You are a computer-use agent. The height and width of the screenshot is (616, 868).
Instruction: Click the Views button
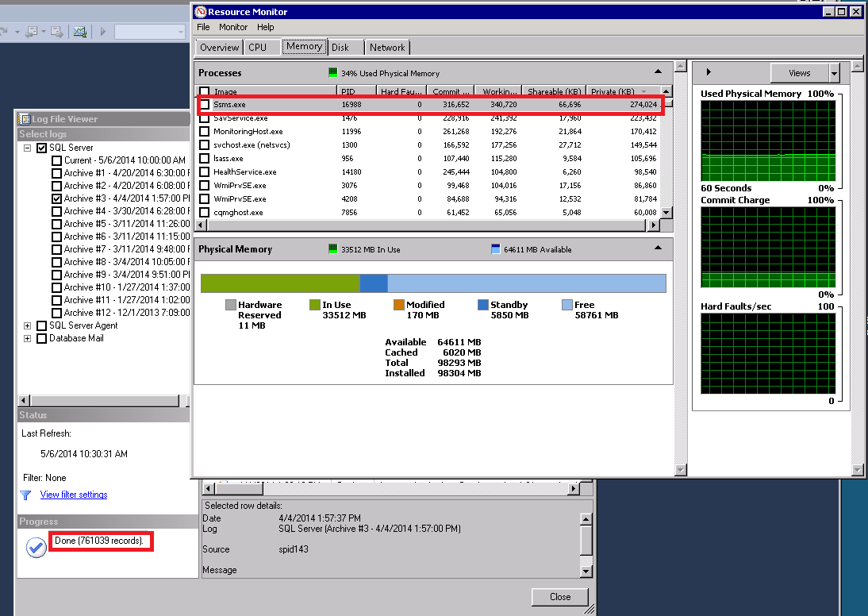(799, 72)
